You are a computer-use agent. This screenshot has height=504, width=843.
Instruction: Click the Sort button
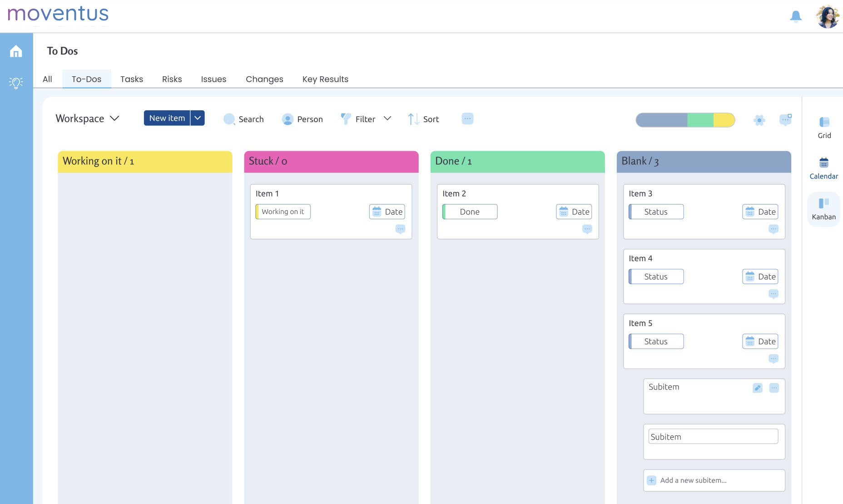(423, 119)
